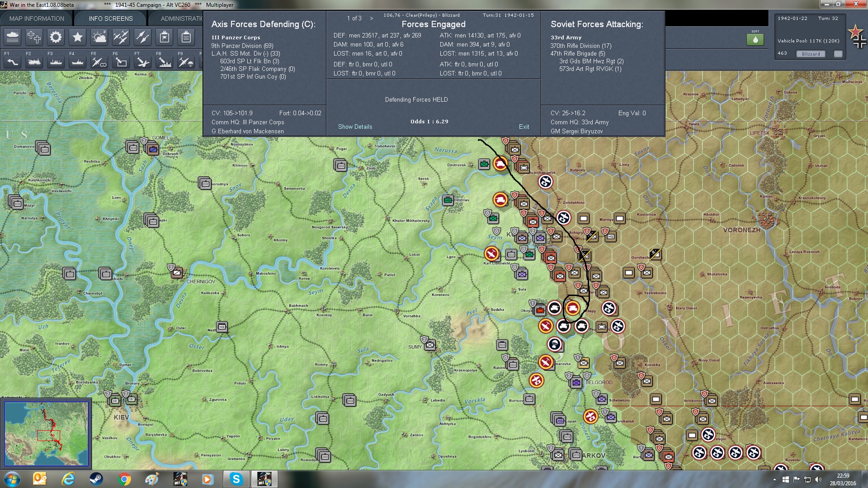Open Google Chrome from the taskbar

[x=124, y=479]
